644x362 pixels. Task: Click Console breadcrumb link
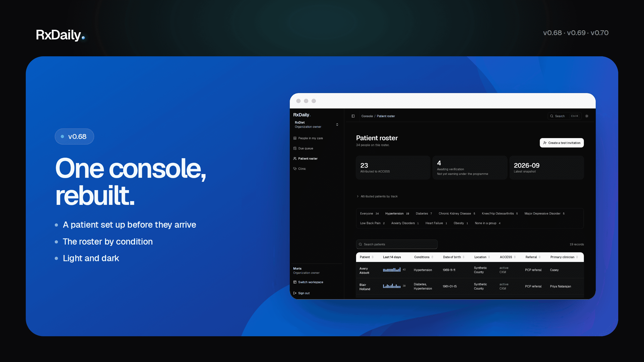367,116
